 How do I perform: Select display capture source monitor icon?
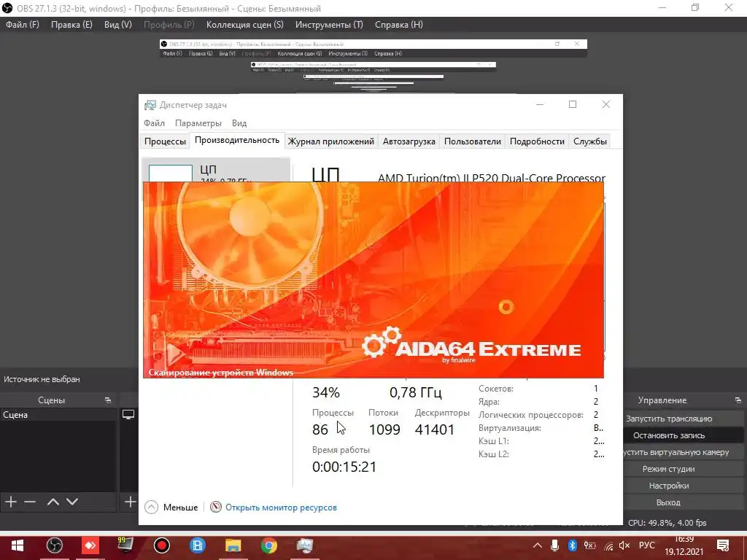128,415
